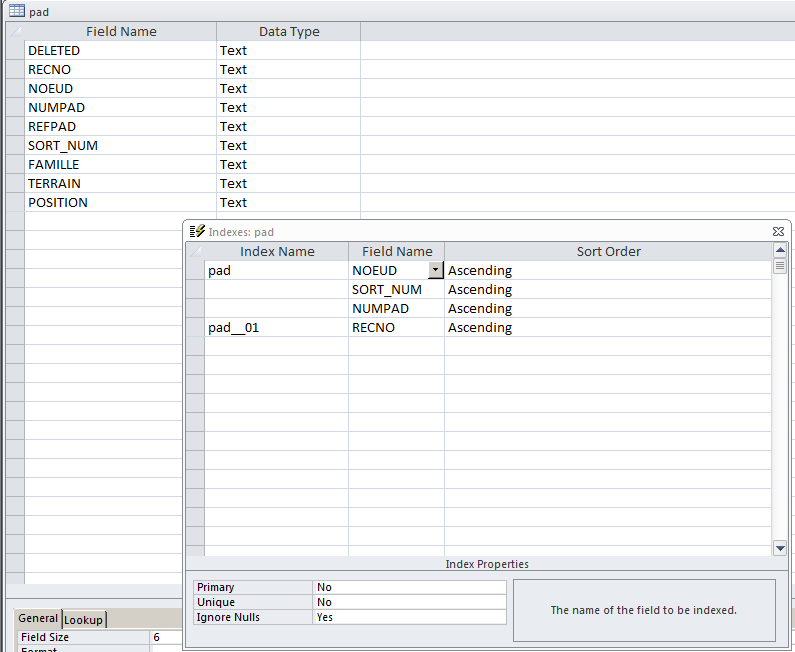795x652 pixels.
Task: Click the Sort Order column header
Action: click(x=608, y=252)
